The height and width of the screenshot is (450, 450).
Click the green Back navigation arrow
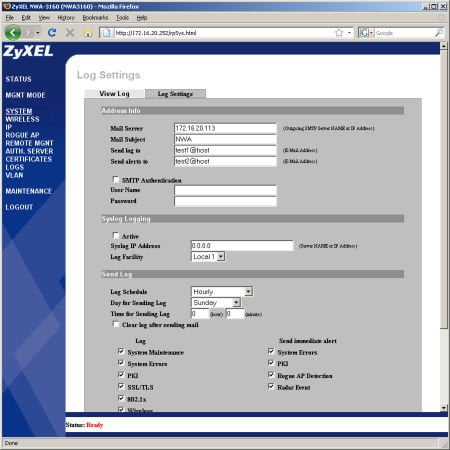click(13, 33)
